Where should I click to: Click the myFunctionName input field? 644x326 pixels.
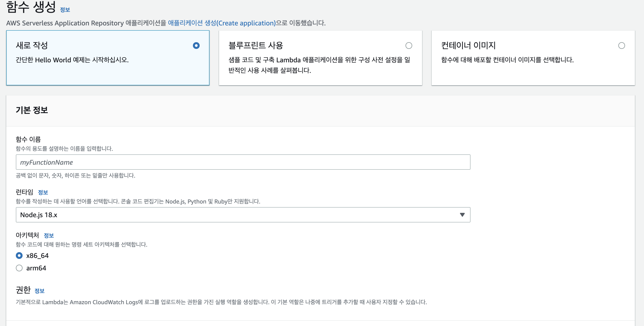click(243, 162)
